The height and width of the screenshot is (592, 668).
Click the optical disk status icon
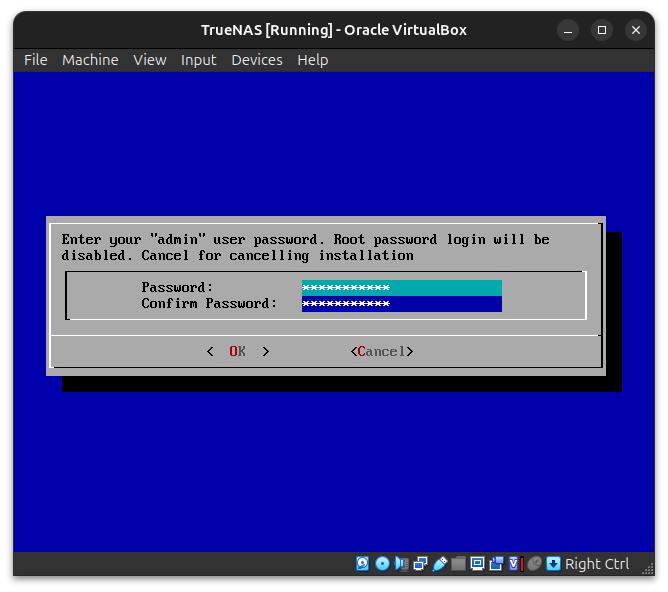click(x=382, y=564)
